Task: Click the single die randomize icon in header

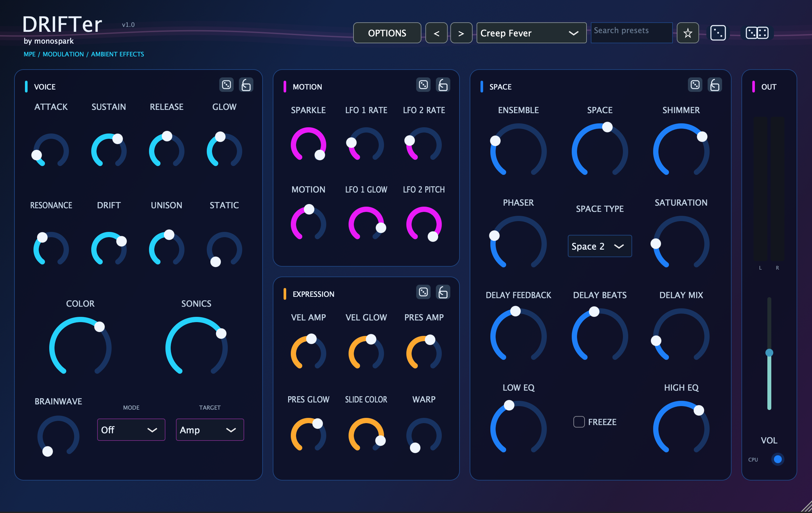Action: pyautogui.click(x=718, y=33)
